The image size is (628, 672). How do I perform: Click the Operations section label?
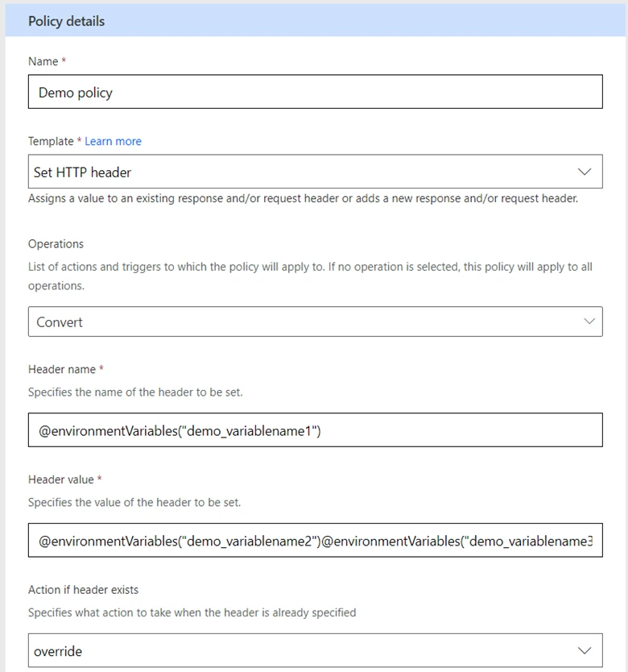(56, 243)
